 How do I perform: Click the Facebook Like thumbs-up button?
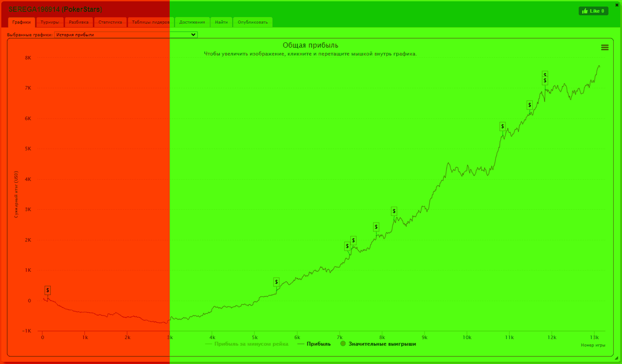[x=593, y=11]
